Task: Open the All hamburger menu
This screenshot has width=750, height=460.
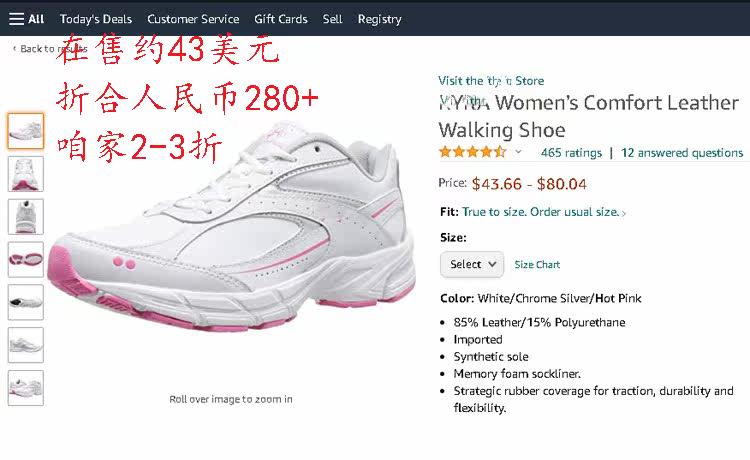Action: tap(26, 19)
